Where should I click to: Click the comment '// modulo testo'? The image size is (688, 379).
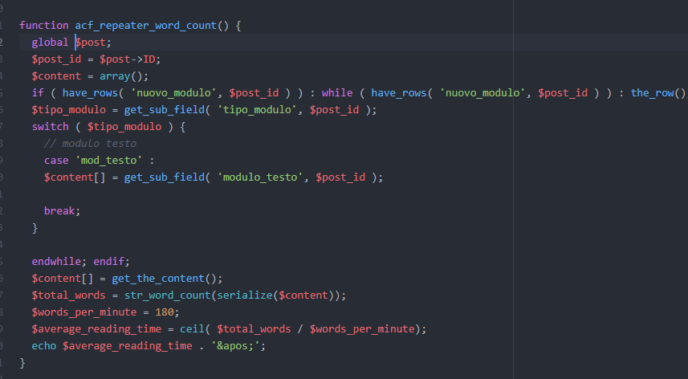point(90,143)
